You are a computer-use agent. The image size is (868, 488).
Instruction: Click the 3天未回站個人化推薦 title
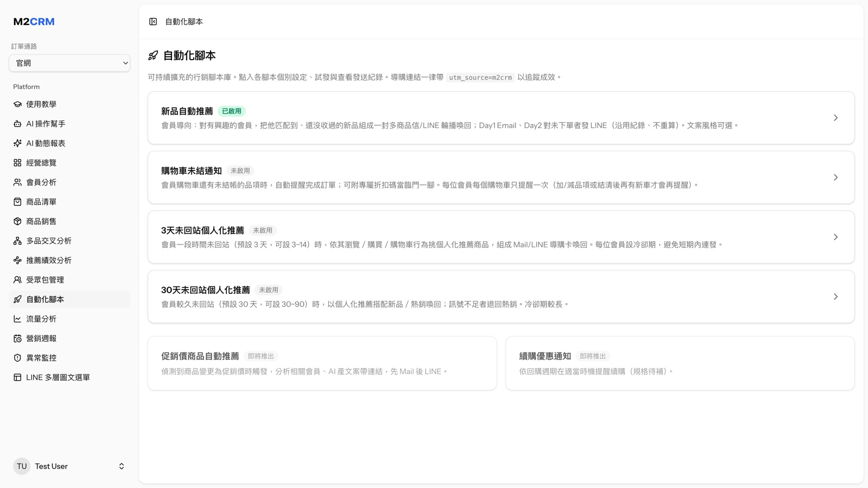tap(202, 230)
